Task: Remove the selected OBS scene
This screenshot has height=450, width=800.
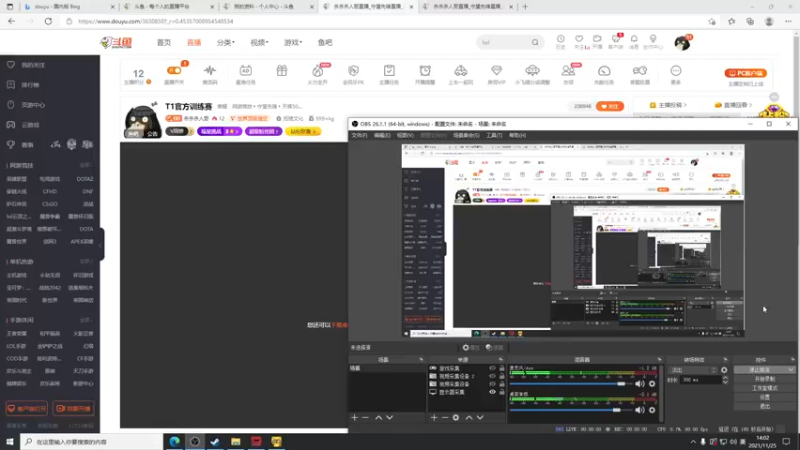Action: click(365, 417)
